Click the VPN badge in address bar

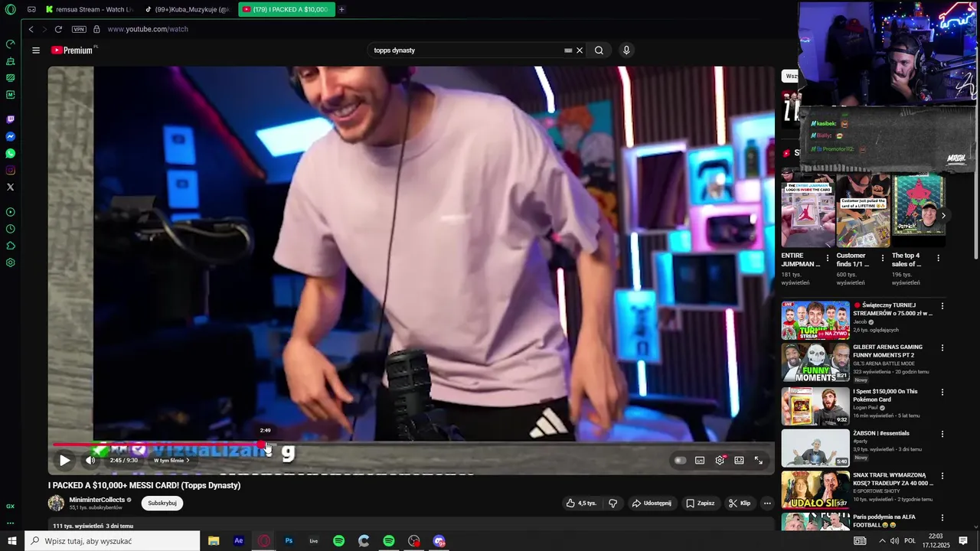click(x=79, y=29)
